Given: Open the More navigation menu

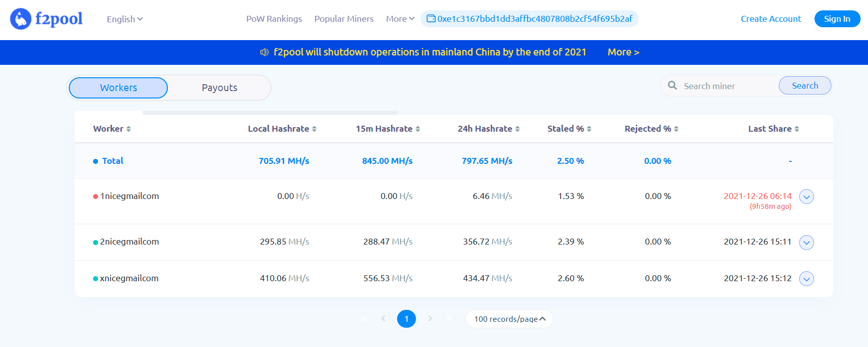Looking at the screenshot, I should 400,19.
